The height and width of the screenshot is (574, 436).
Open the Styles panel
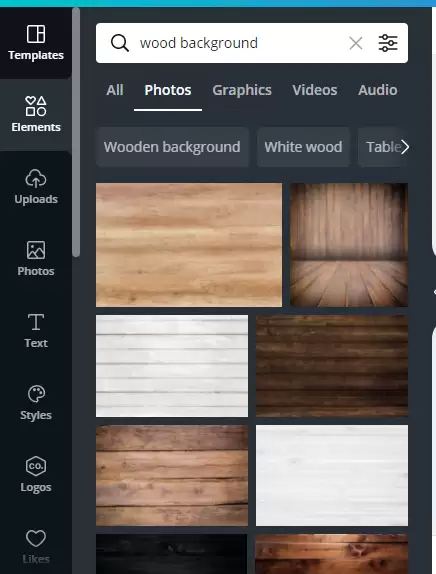[x=36, y=403]
